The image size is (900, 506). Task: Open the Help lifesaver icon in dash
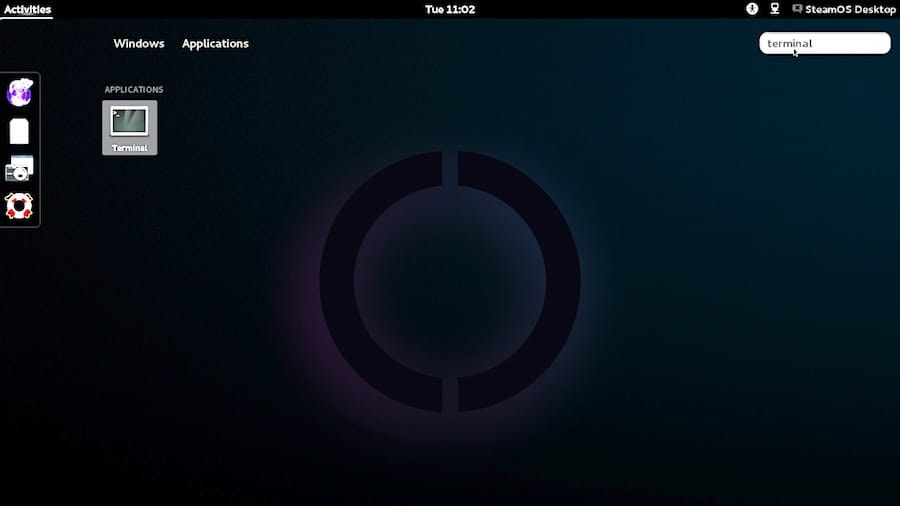20,206
